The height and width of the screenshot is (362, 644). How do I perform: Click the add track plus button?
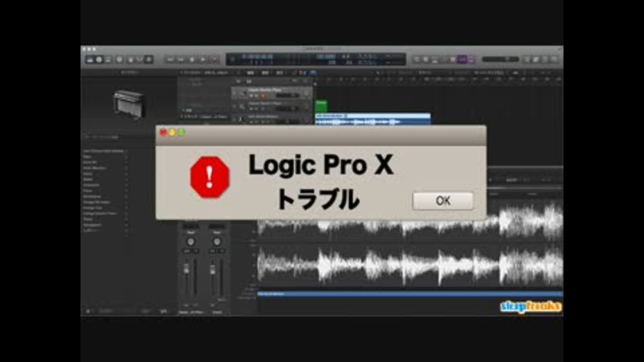coord(239,81)
